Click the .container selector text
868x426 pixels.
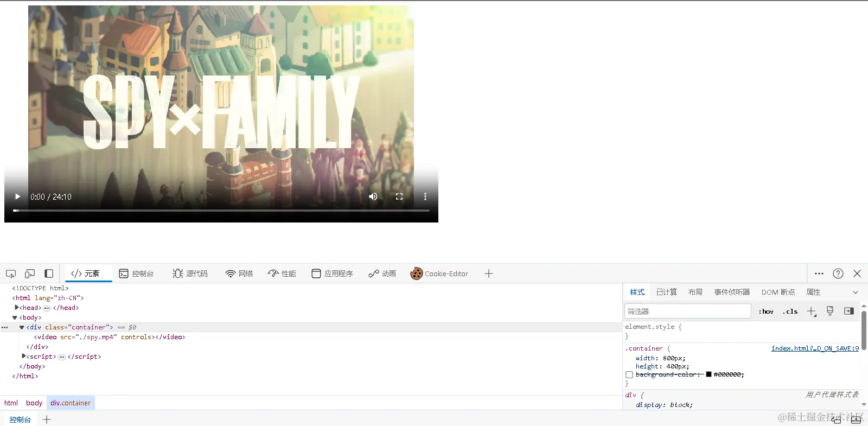coord(644,348)
